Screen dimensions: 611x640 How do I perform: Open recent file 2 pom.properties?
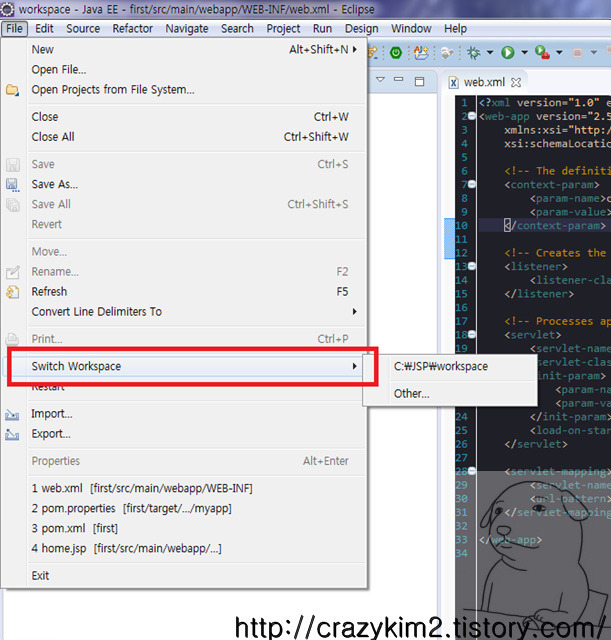point(184,508)
